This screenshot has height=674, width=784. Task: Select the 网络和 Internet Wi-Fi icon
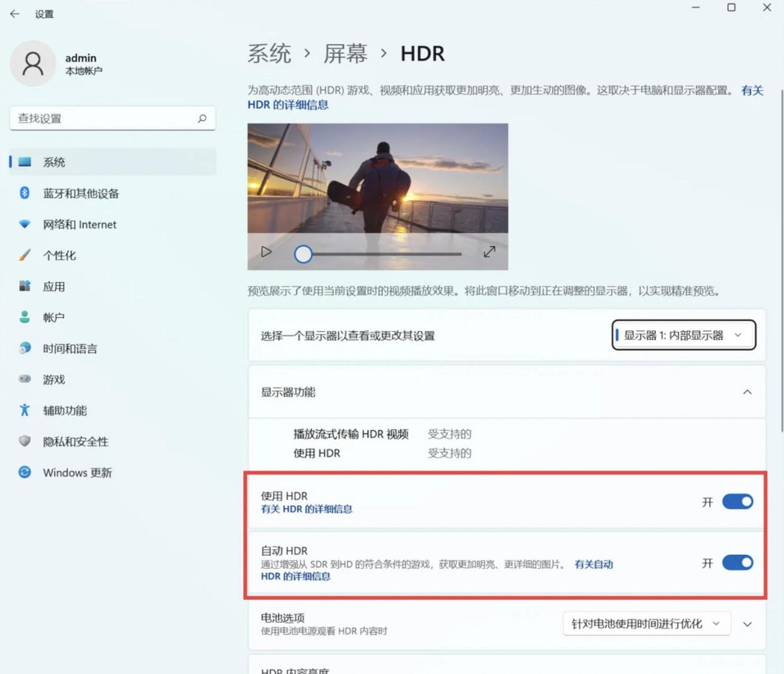click(x=25, y=224)
